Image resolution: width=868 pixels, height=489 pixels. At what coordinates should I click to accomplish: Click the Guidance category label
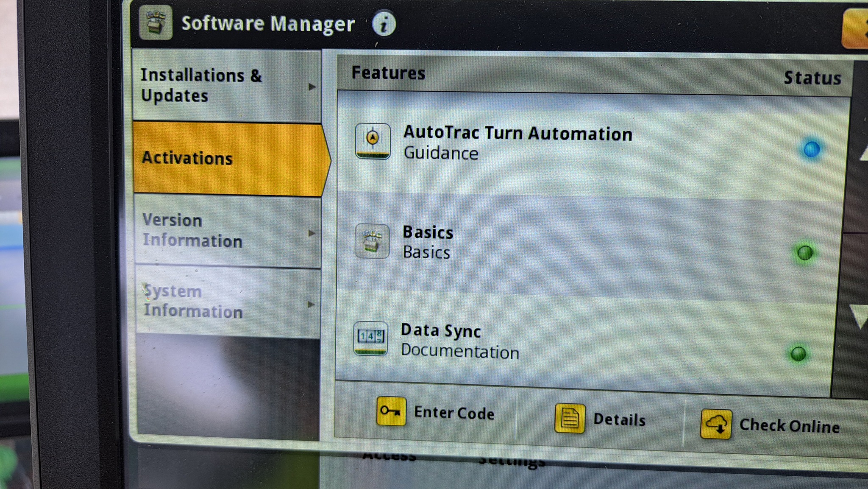[x=441, y=153]
